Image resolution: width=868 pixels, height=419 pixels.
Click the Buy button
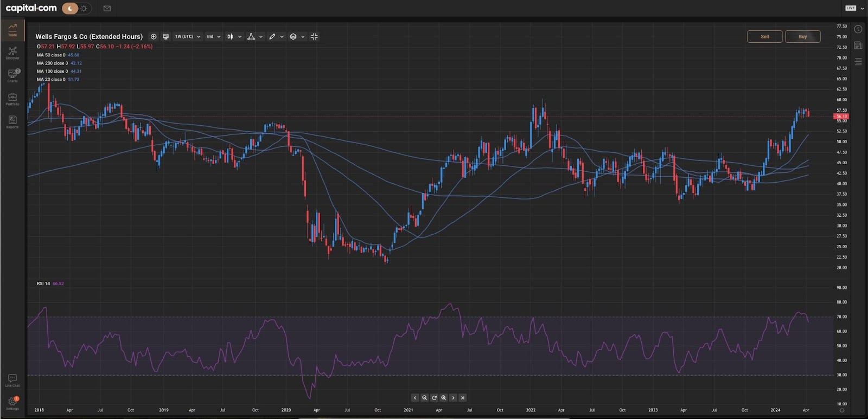tap(802, 36)
